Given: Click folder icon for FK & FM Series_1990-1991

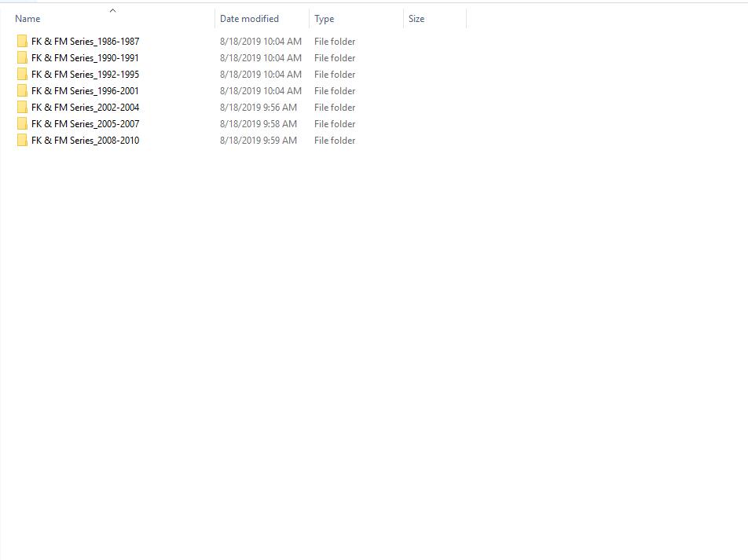Looking at the screenshot, I should (x=22, y=57).
